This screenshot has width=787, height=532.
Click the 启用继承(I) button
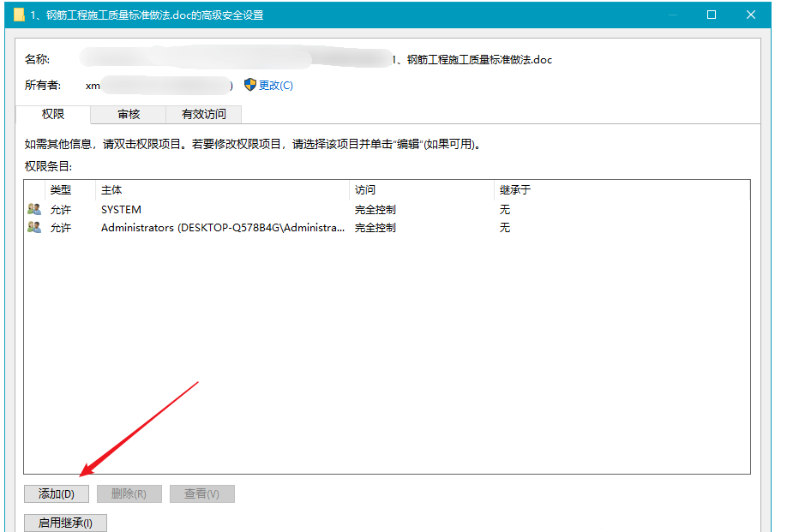click(x=65, y=523)
